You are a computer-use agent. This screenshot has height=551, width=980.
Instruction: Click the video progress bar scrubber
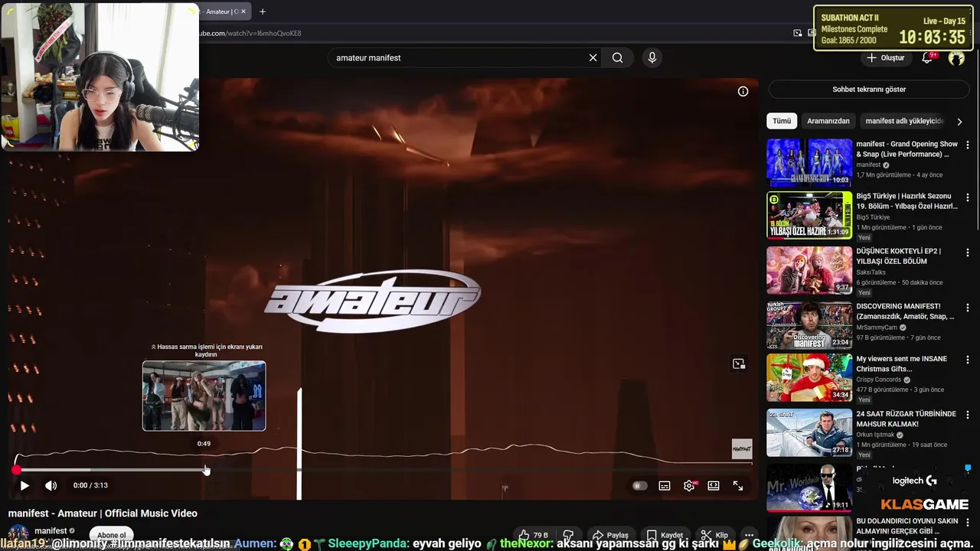pyautogui.click(x=383, y=470)
